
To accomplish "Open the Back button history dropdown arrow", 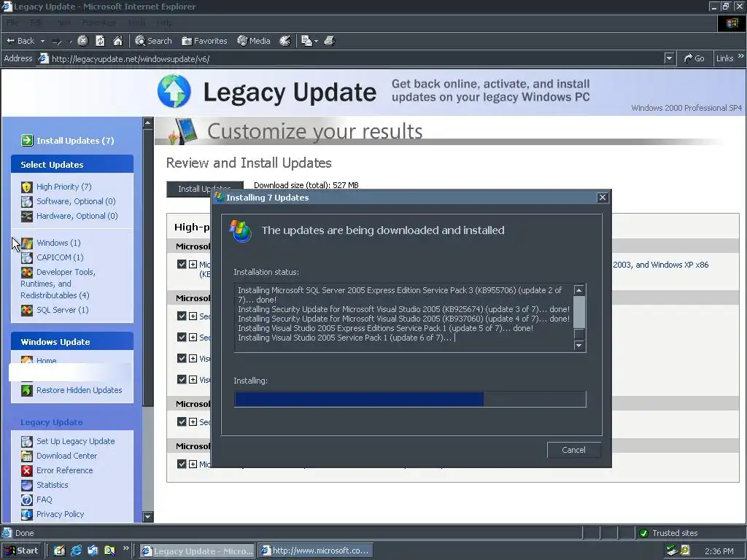I will click(x=42, y=42).
